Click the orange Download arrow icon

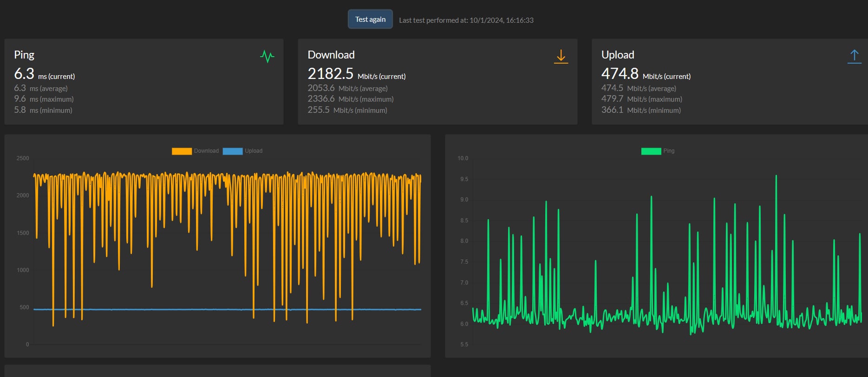561,57
